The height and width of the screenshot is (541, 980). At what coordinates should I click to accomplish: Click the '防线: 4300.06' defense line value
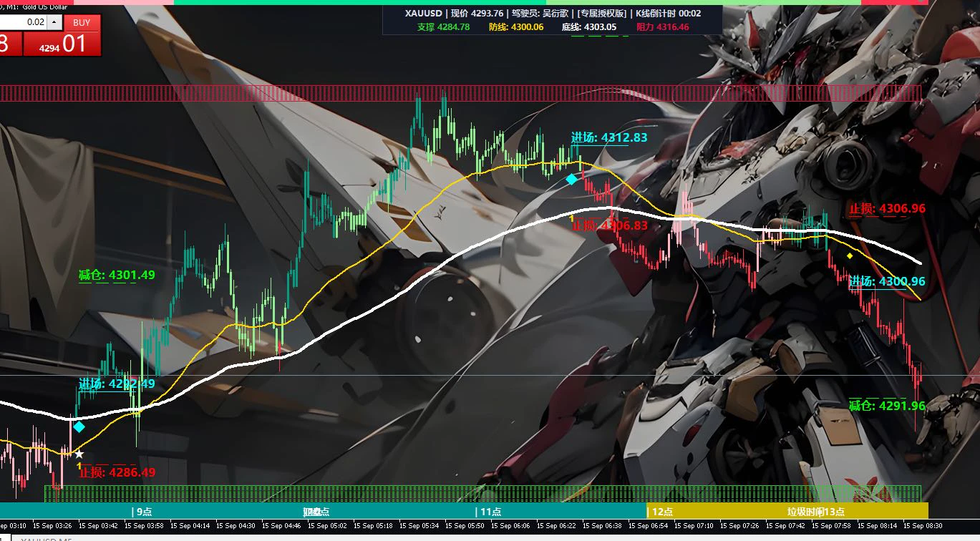[516, 27]
